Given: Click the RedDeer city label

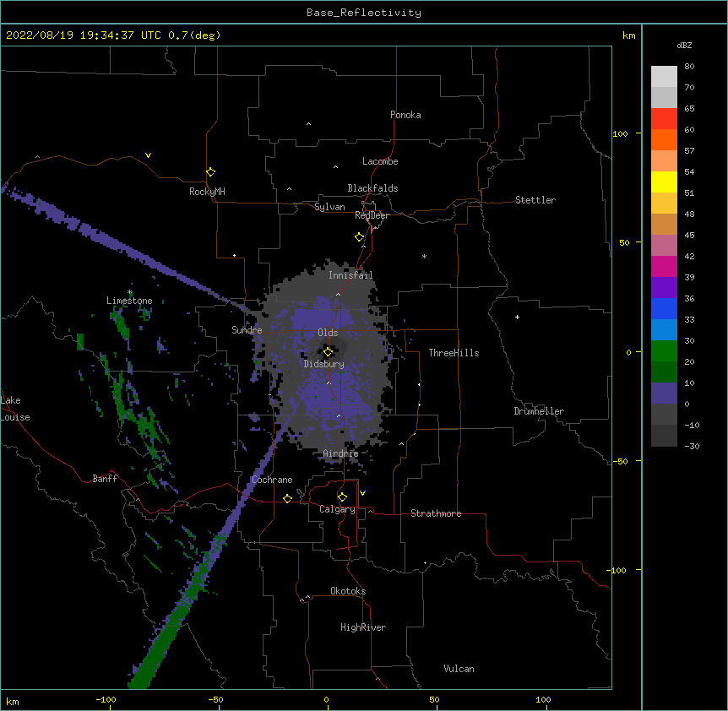Looking at the screenshot, I should point(372,215).
